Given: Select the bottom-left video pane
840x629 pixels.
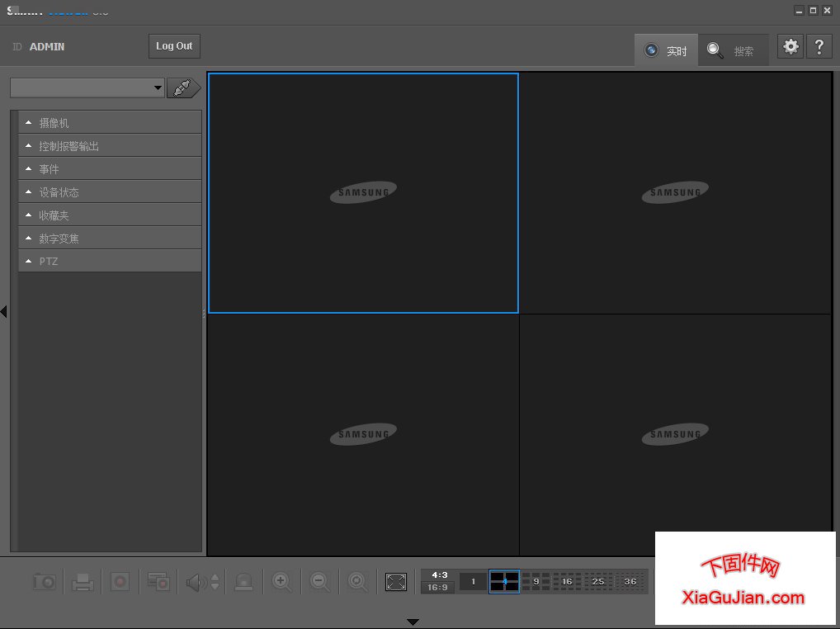Looking at the screenshot, I should [x=363, y=434].
